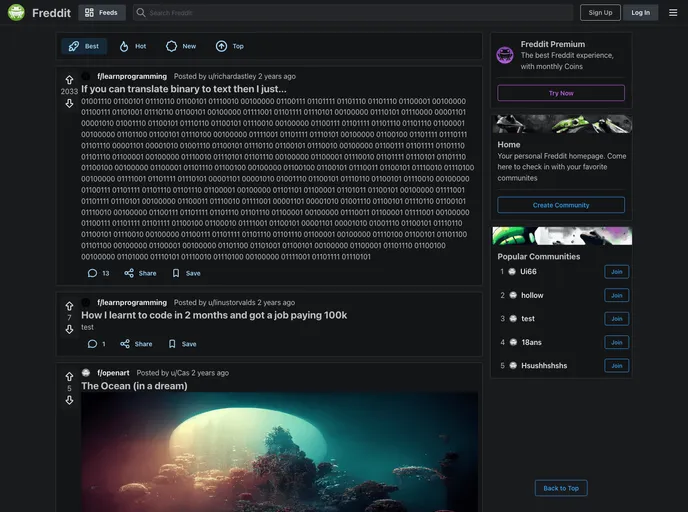Click the Freddit frog logo
Screen dimensions: 688x512
coord(16,13)
